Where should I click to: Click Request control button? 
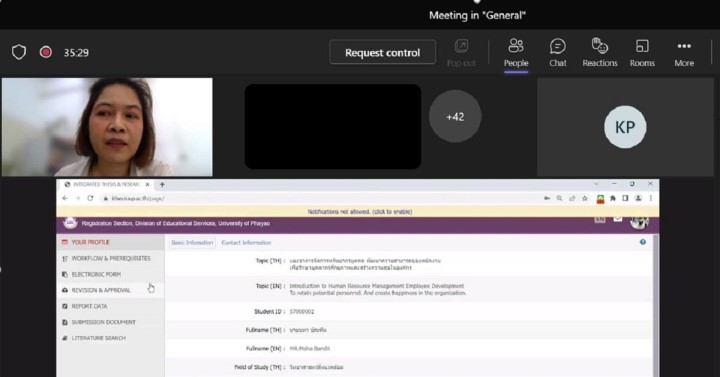382,52
